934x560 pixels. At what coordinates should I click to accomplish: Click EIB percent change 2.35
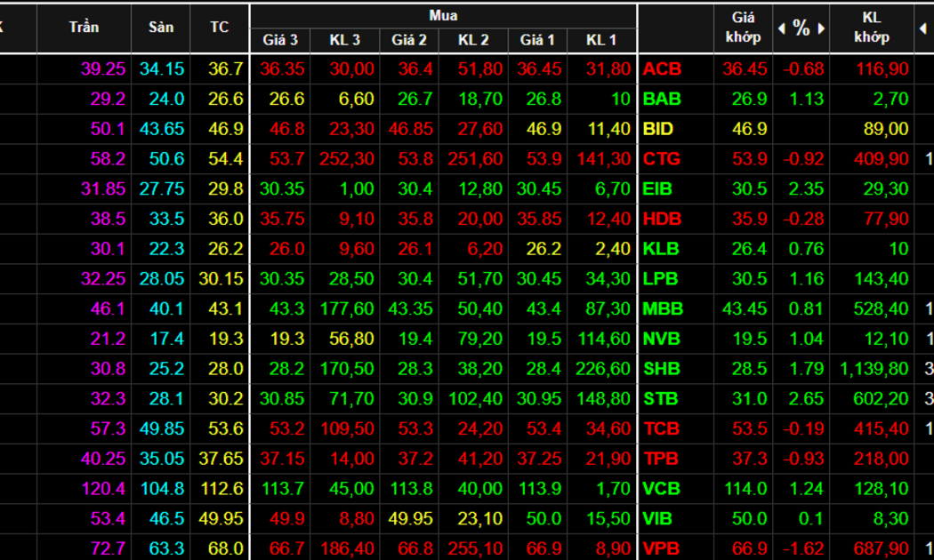[x=807, y=188]
